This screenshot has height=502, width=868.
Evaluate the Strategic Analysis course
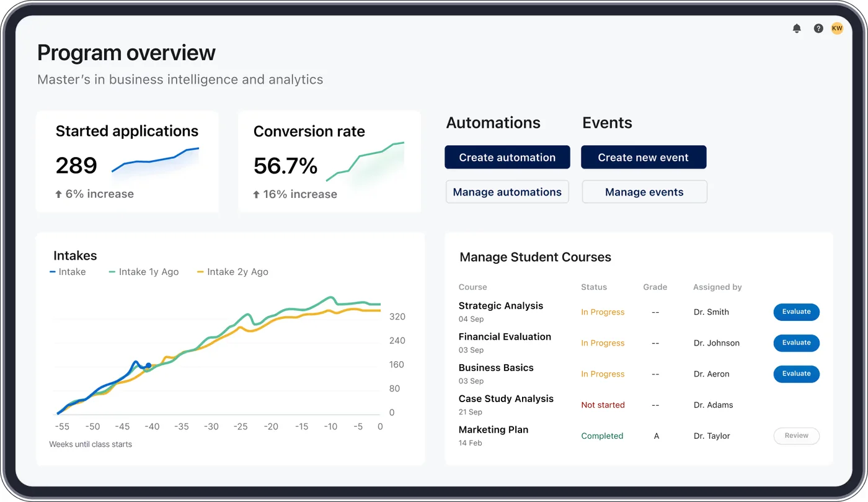pyautogui.click(x=796, y=312)
